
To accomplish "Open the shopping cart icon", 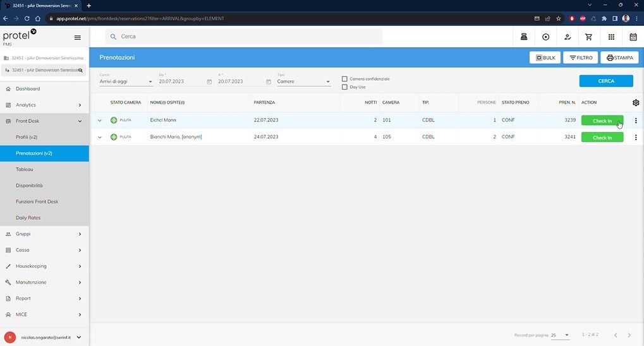I will tap(589, 37).
